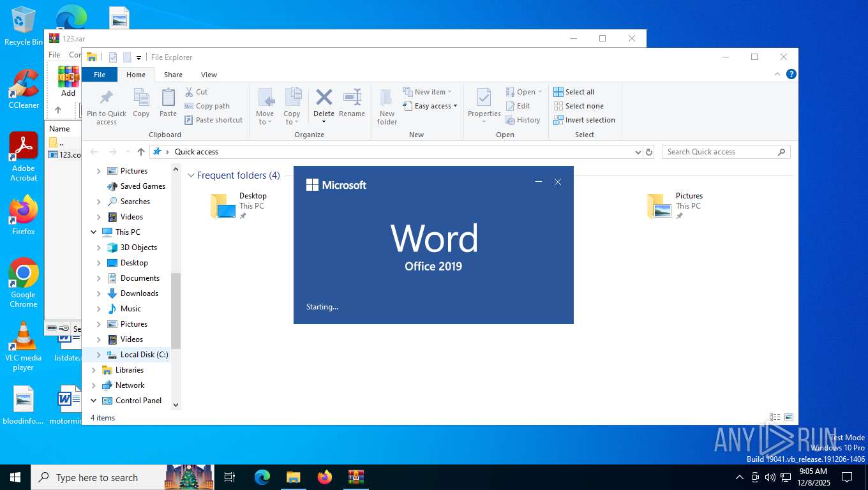Viewport: 868px width, 490px height.
Task: Switch to the Share tab
Action: point(173,75)
